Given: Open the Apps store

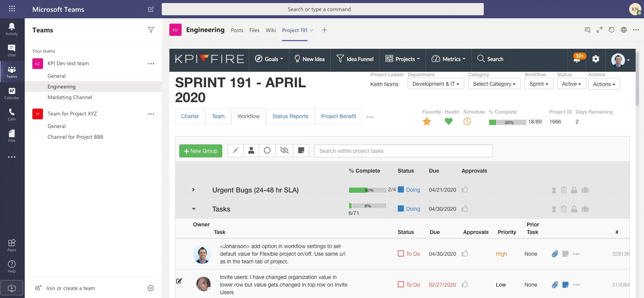Looking at the screenshot, I should (12, 245).
